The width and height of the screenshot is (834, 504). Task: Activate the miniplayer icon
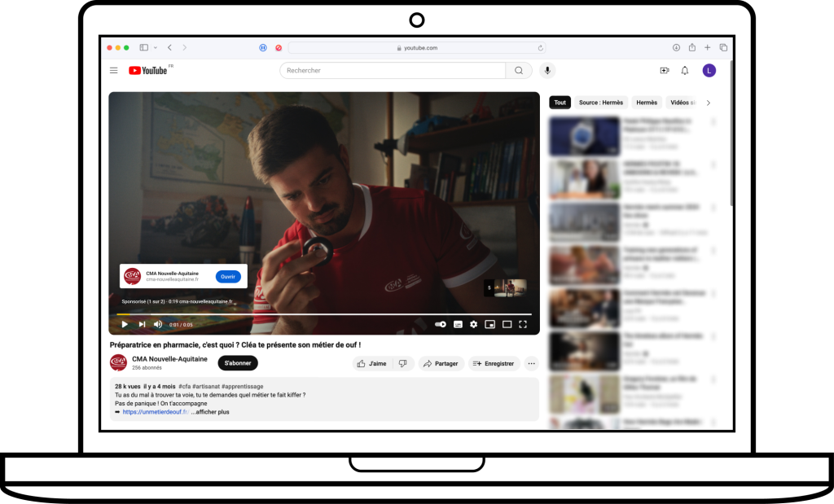pyautogui.click(x=490, y=324)
